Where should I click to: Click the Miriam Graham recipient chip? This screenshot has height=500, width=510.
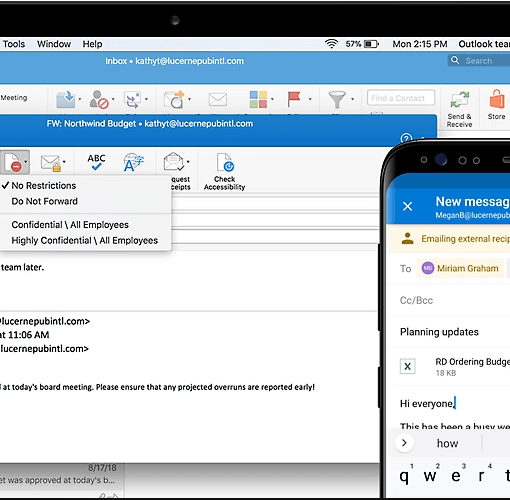coord(460,268)
